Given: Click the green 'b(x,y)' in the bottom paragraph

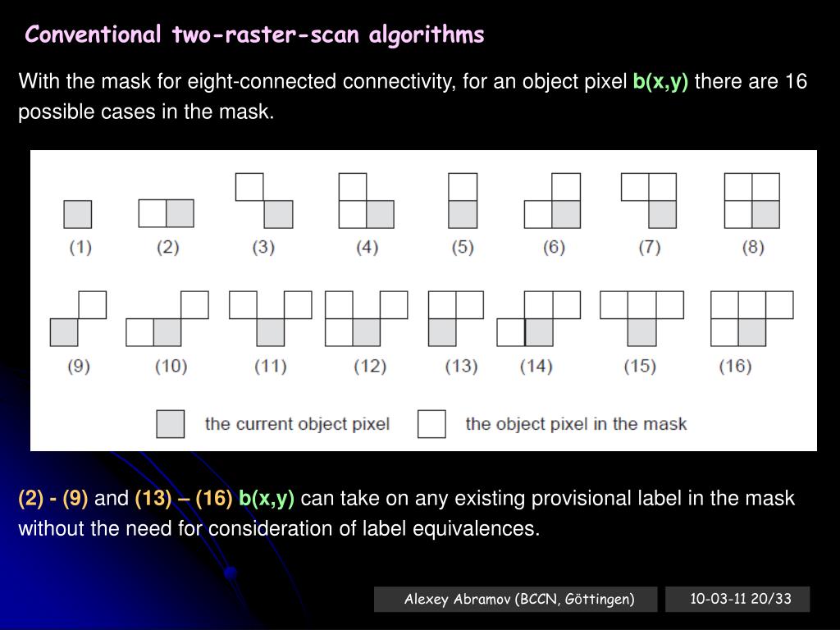Looking at the screenshot, I should pyautogui.click(x=267, y=498).
